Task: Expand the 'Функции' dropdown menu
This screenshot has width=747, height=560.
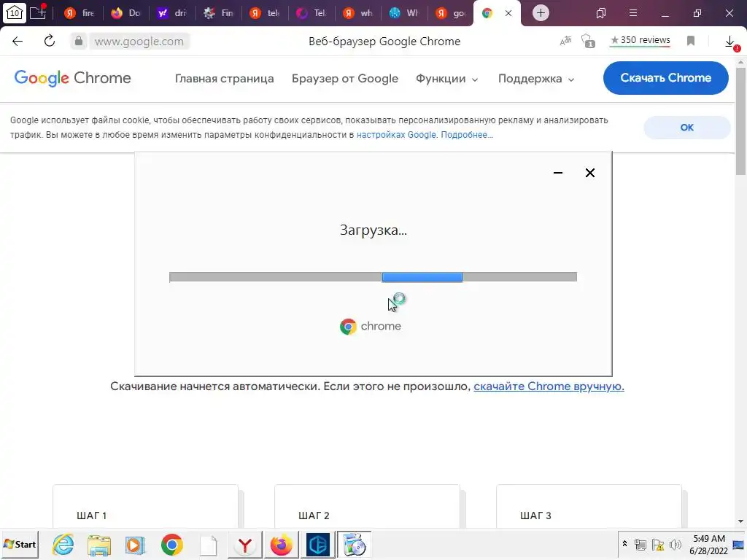Action: (447, 79)
